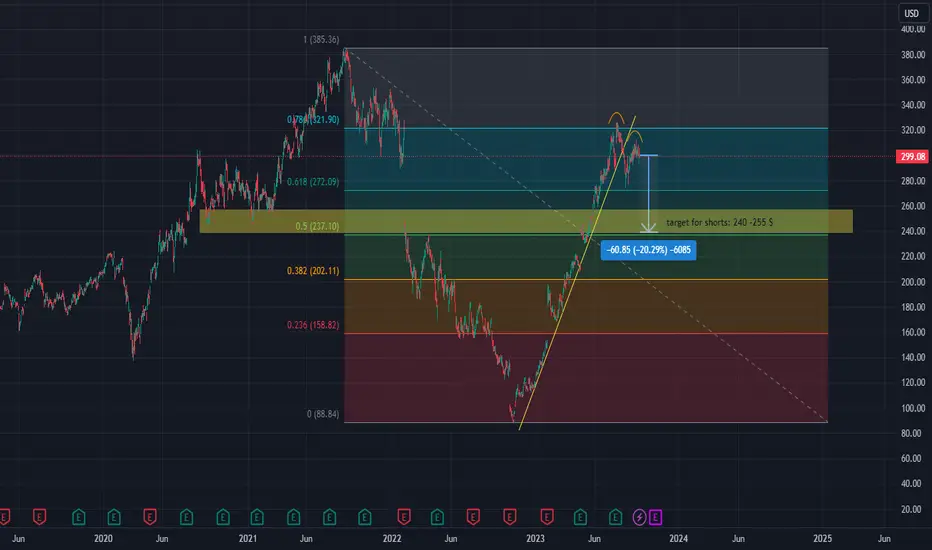Click the green earnings marker just after Jun 2020
This screenshot has width=932, height=550.
click(186, 517)
